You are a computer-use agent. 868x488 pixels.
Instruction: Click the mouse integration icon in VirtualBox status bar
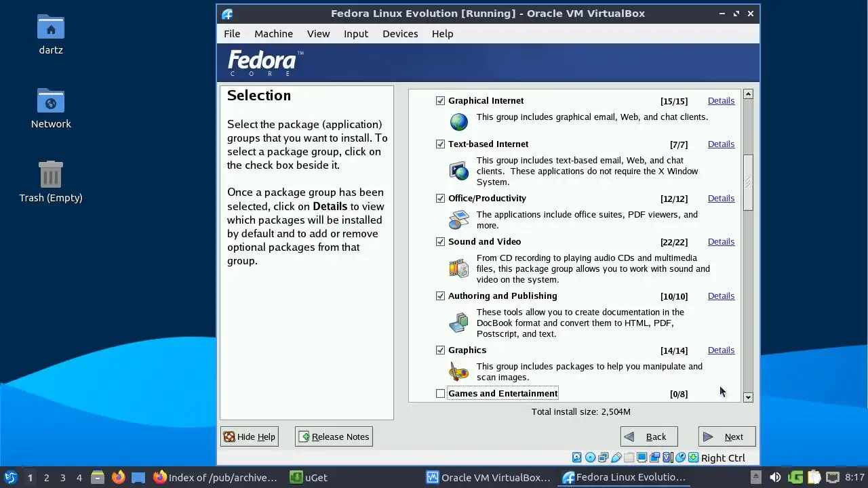[681, 457]
